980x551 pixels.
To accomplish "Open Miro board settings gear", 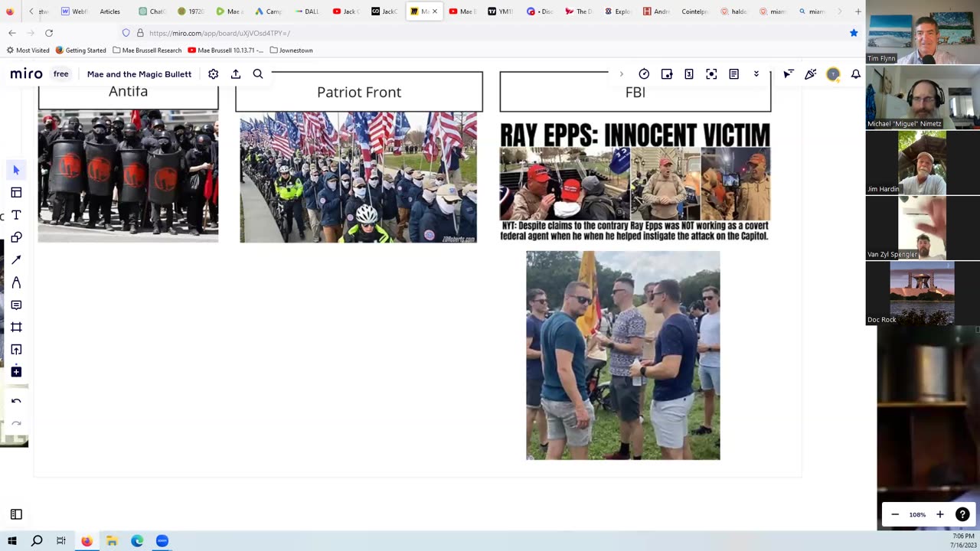I will (214, 74).
